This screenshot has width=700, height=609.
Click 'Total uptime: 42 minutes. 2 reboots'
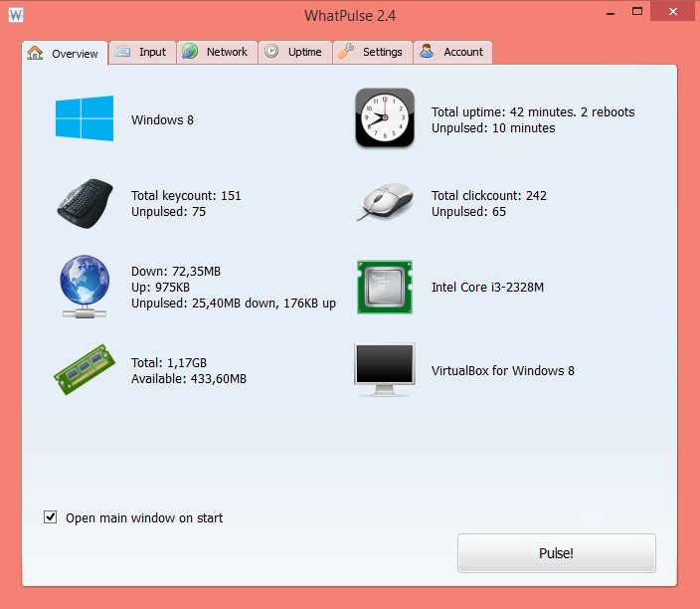pos(533,111)
